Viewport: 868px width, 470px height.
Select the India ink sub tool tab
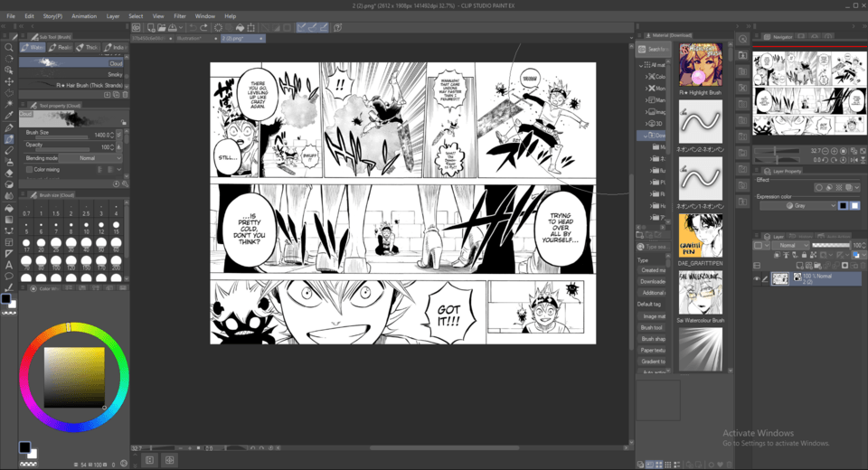pyautogui.click(x=115, y=48)
